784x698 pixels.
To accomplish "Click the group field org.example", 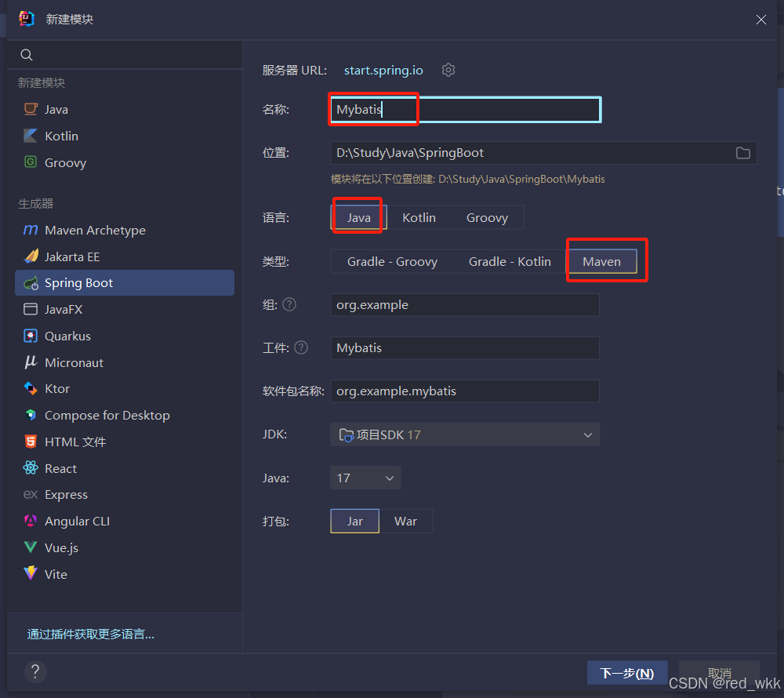I will point(465,304).
